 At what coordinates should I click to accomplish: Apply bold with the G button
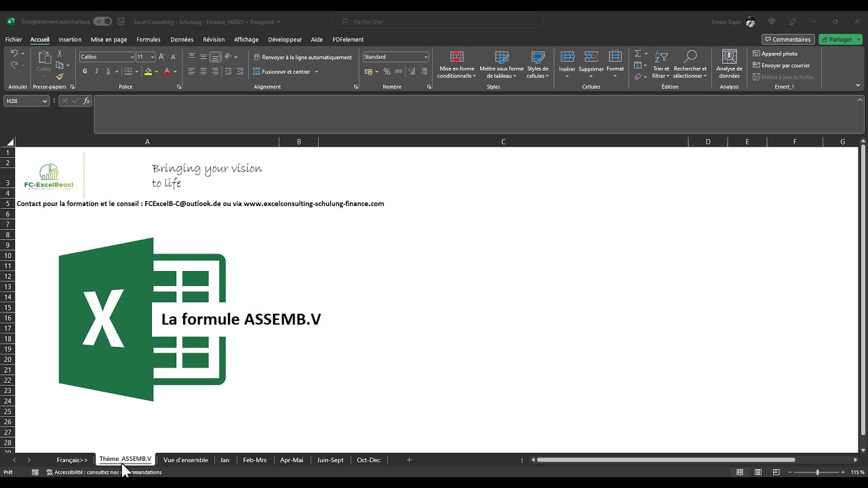85,71
